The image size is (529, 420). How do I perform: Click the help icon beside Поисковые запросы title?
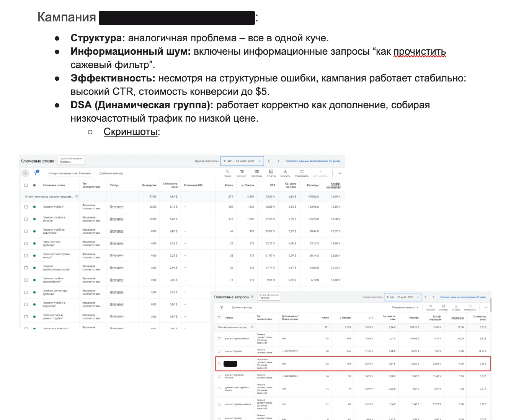(252, 297)
